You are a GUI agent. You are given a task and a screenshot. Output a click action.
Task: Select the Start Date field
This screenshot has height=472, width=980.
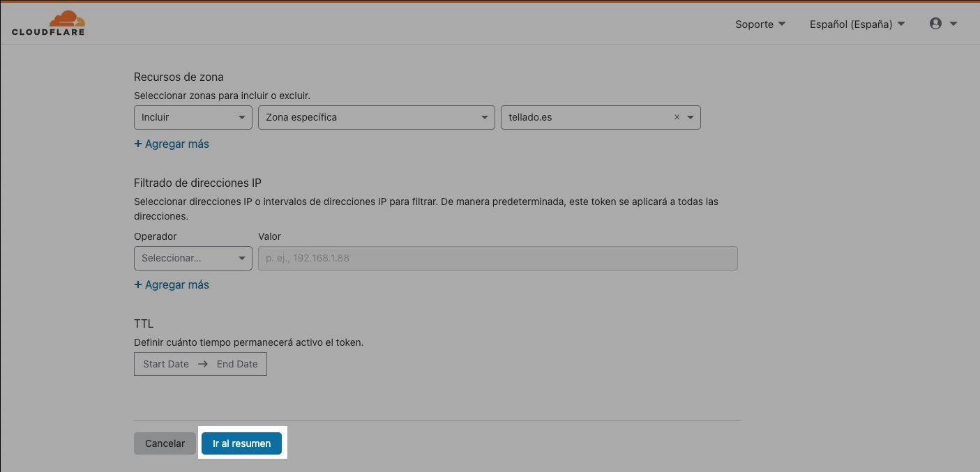(x=166, y=364)
